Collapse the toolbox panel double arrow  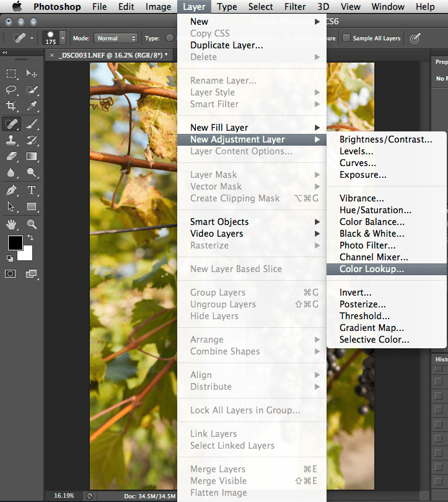(x=5, y=53)
